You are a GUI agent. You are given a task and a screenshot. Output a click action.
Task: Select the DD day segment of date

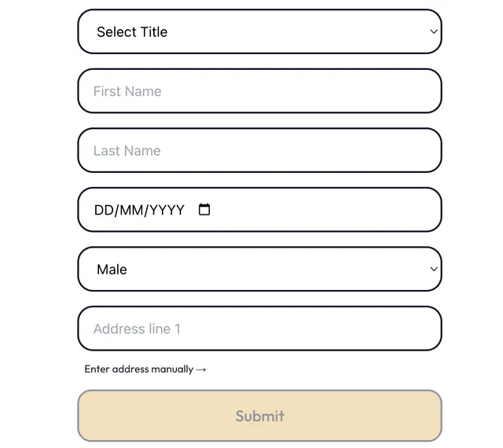coord(103,210)
